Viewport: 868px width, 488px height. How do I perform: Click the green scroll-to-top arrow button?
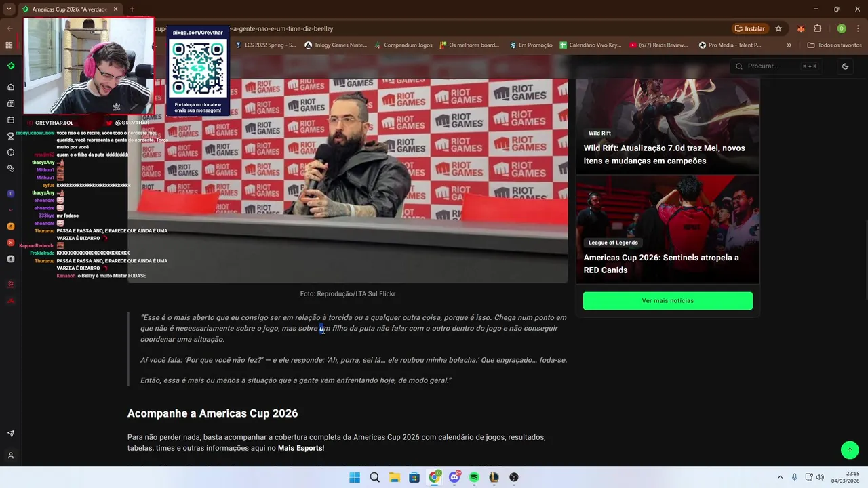[x=850, y=450]
